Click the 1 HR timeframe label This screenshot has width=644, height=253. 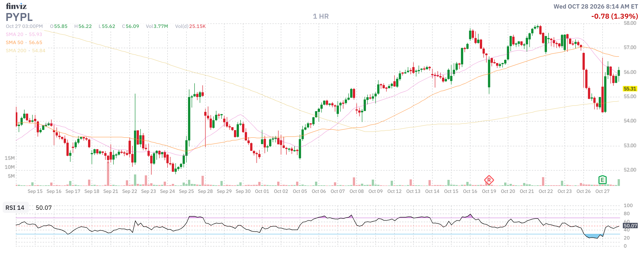pyautogui.click(x=321, y=16)
